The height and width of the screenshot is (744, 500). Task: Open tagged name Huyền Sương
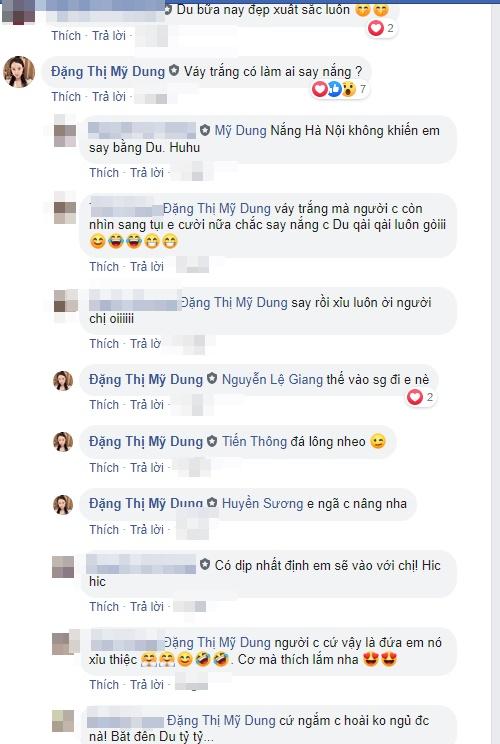click(262, 503)
